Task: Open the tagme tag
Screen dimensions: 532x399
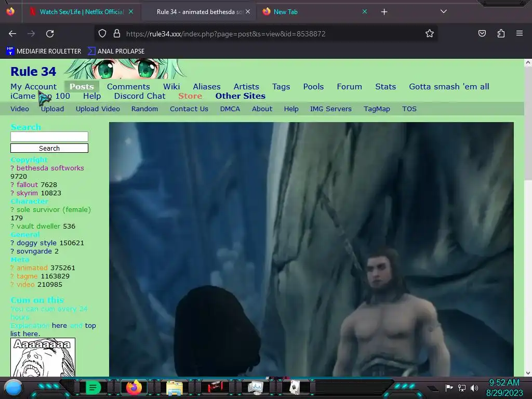Action: click(27, 276)
